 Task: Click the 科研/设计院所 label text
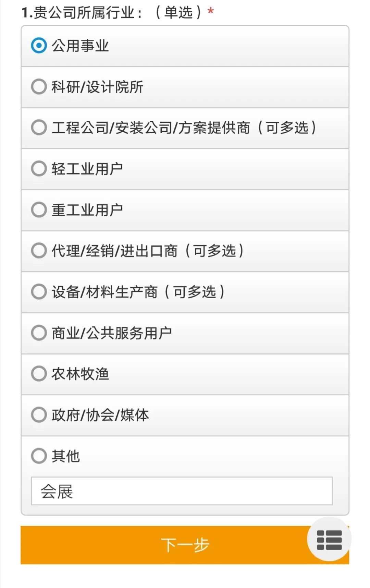click(97, 87)
